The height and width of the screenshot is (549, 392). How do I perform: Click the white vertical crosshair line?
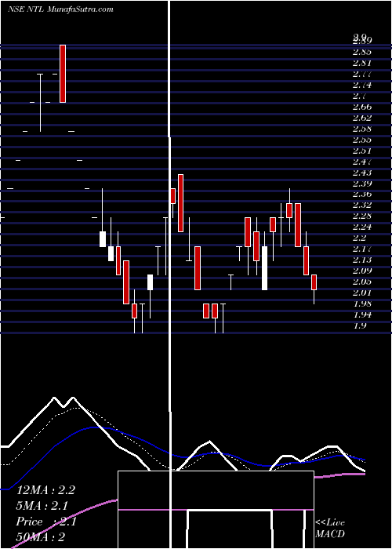tap(170, 274)
